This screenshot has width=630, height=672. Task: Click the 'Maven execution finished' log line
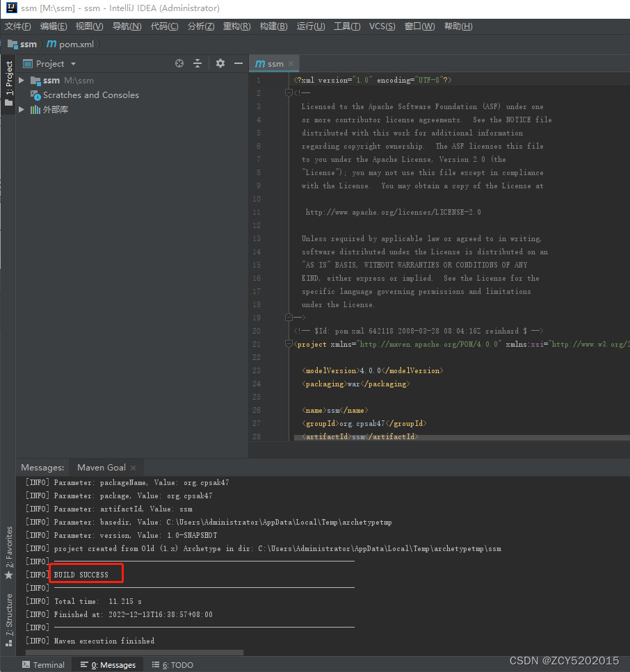[x=104, y=641]
